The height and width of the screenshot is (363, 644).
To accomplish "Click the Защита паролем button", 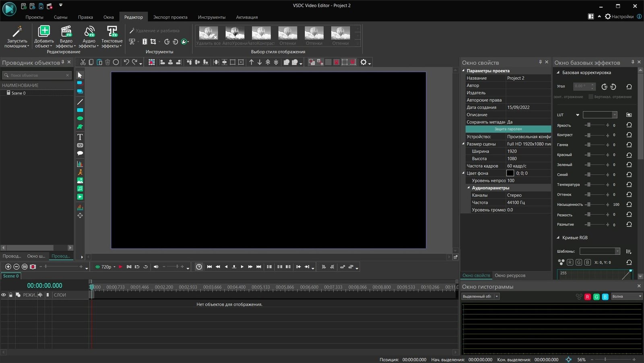I will (x=508, y=129).
